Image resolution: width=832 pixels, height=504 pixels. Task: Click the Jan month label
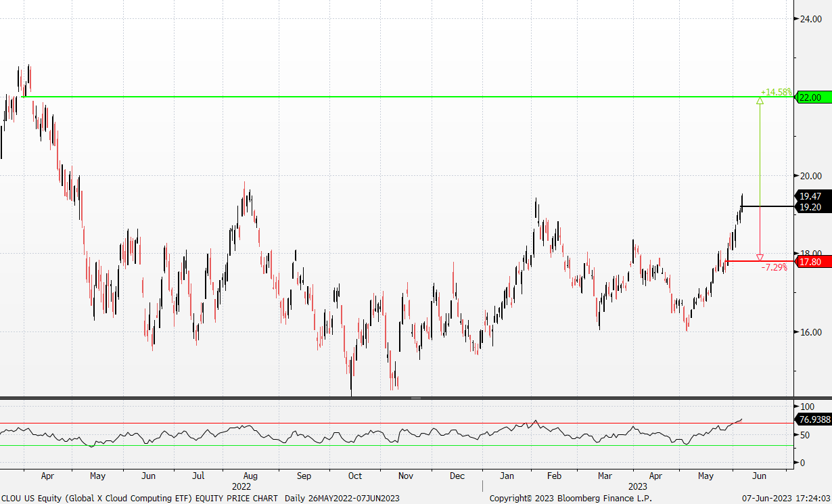pyautogui.click(x=508, y=476)
